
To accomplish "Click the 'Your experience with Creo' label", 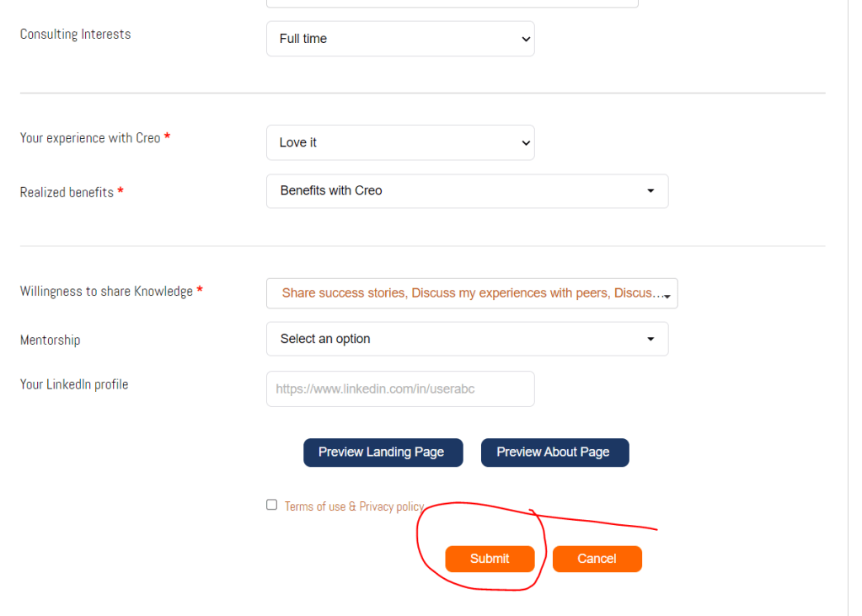I will pos(90,138).
